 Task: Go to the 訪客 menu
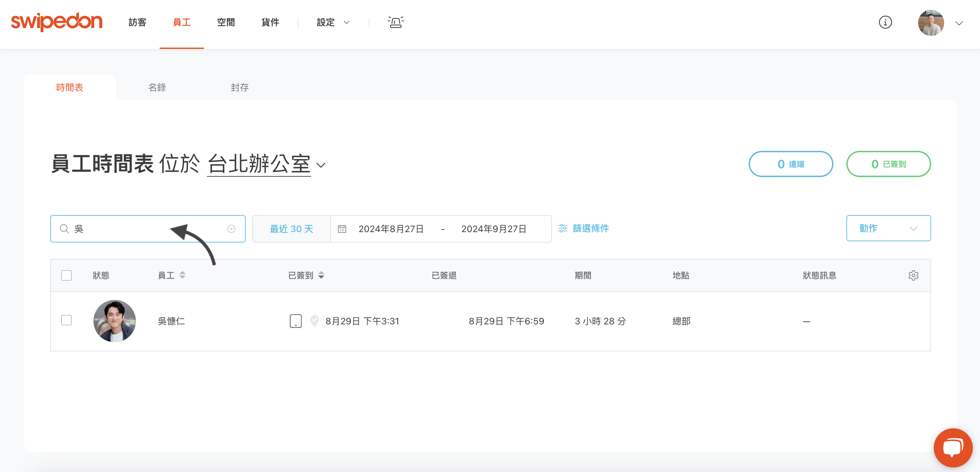pos(137,22)
